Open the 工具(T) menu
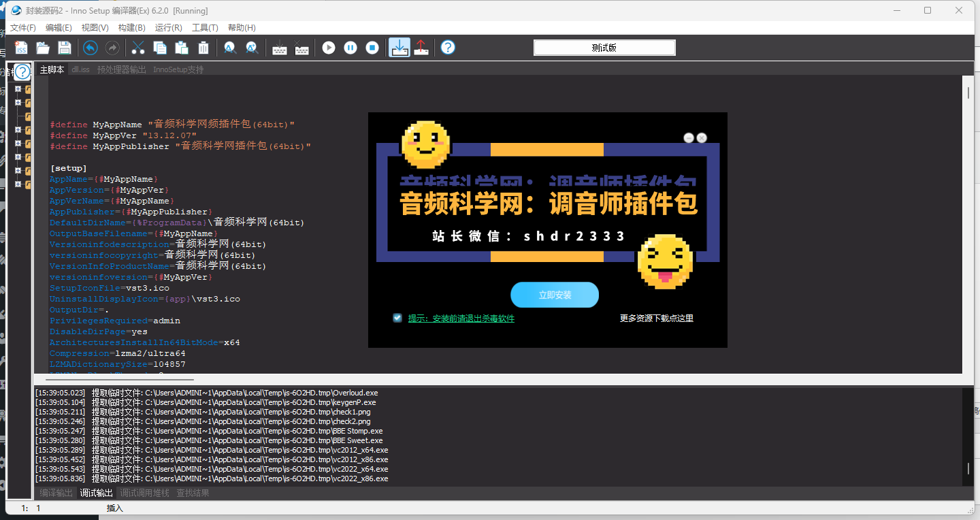Image resolution: width=980 pixels, height=520 pixels. [x=205, y=28]
